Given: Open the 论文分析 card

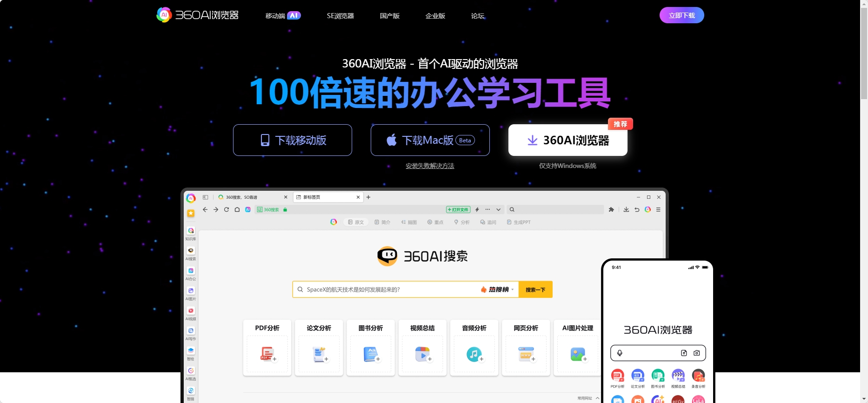Looking at the screenshot, I should click(319, 347).
